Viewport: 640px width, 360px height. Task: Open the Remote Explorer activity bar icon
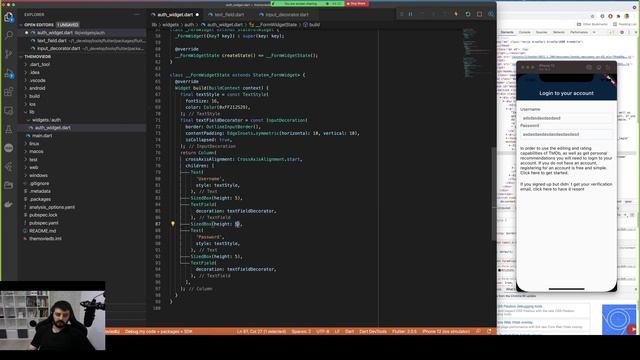tap(9, 111)
